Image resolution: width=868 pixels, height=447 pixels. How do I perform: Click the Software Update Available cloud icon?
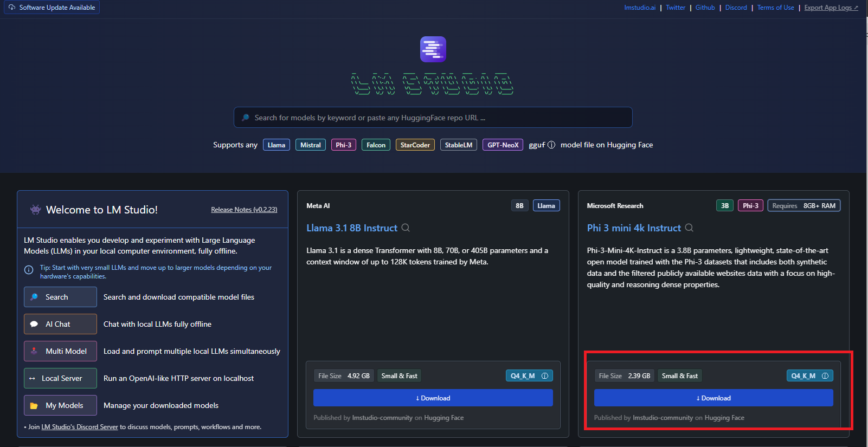12,8
